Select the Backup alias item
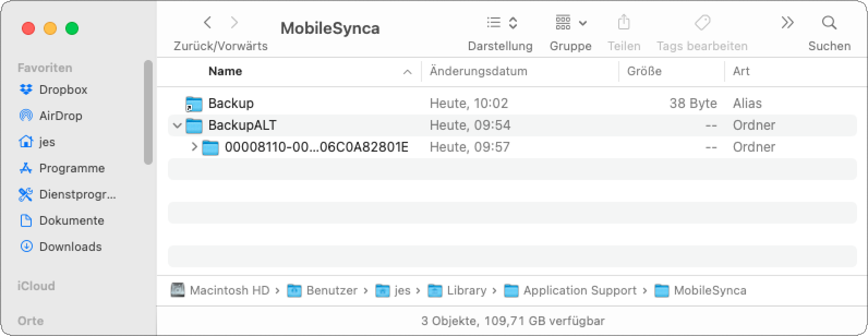This screenshot has height=336, width=868. [x=231, y=103]
